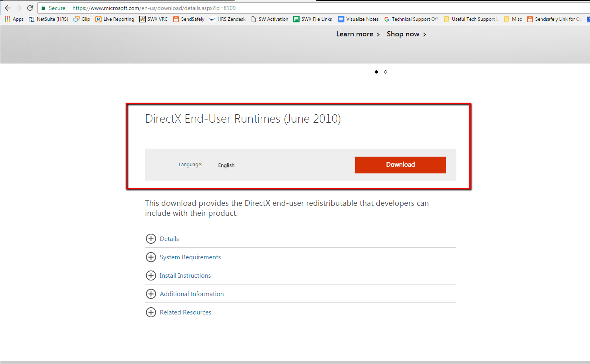Screen dimensions: 590x364
Task: Expand the System Requirements plus icon
Action: tap(151, 257)
